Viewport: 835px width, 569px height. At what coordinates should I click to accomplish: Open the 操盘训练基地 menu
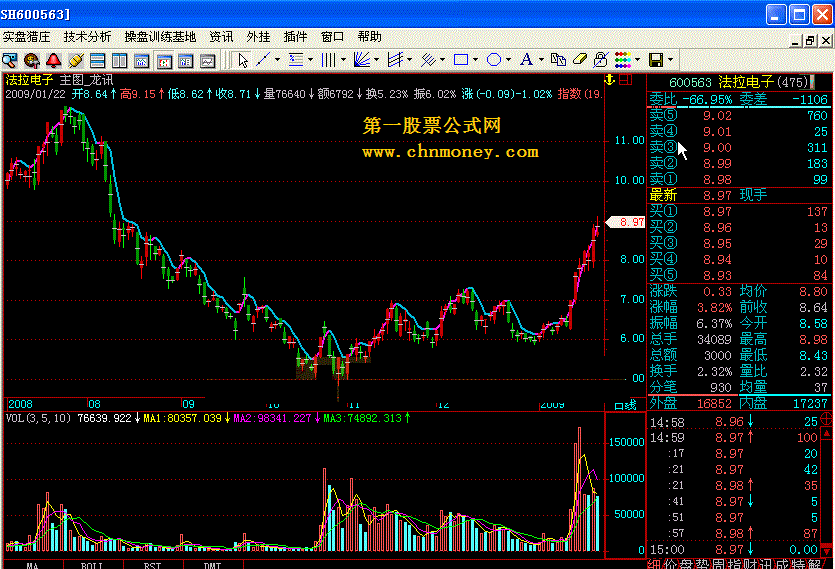click(160, 37)
